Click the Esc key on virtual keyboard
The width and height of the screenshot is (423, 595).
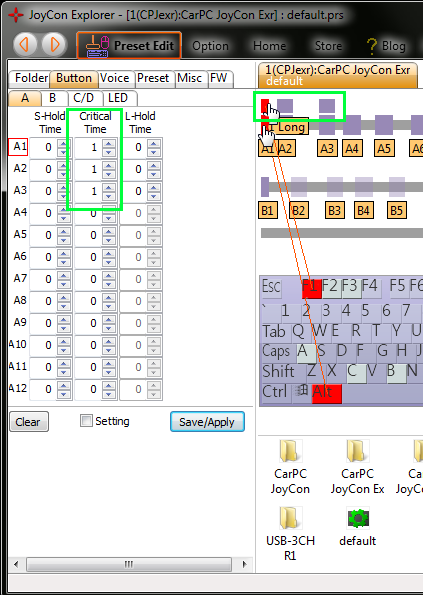pyautogui.click(x=272, y=287)
